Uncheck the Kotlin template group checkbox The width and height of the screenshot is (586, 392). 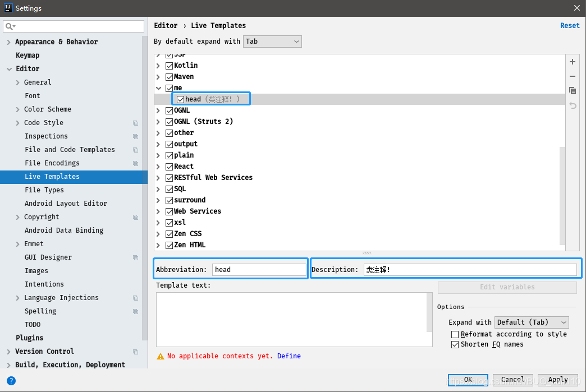pyautogui.click(x=169, y=65)
